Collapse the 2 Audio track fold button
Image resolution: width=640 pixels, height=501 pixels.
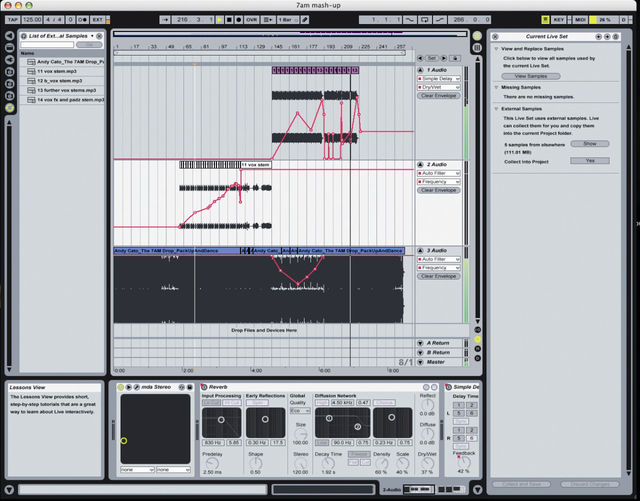(420, 164)
